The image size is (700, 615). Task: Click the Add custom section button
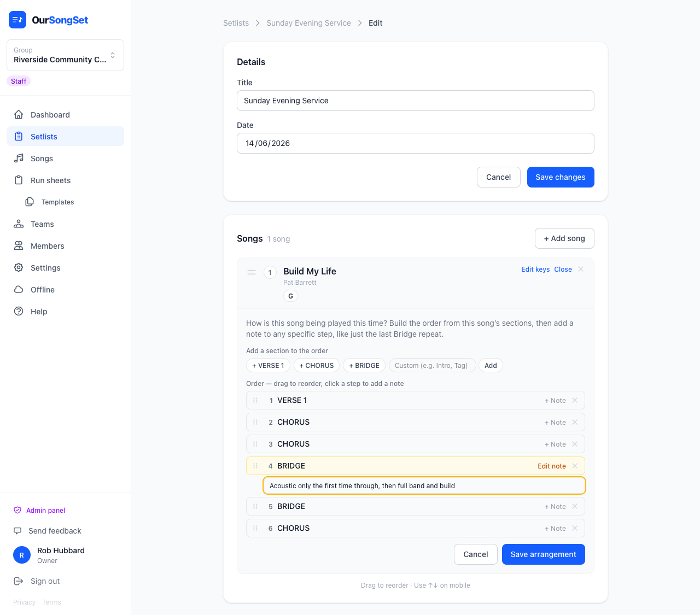pos(491,366)
